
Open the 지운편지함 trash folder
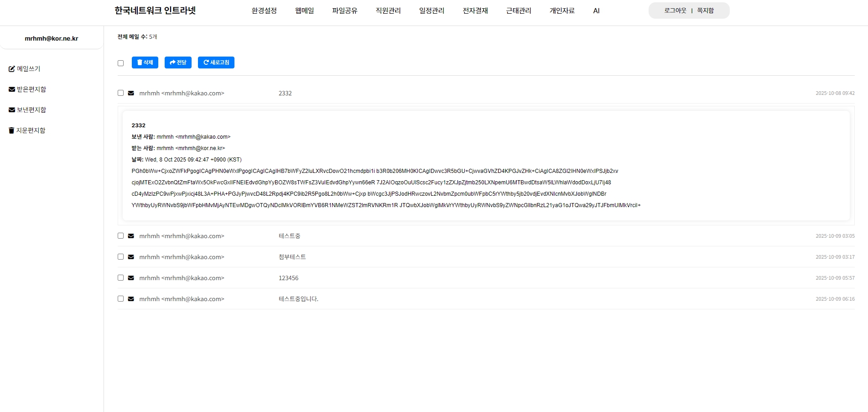pyautogui.click(x=27, y=130)
